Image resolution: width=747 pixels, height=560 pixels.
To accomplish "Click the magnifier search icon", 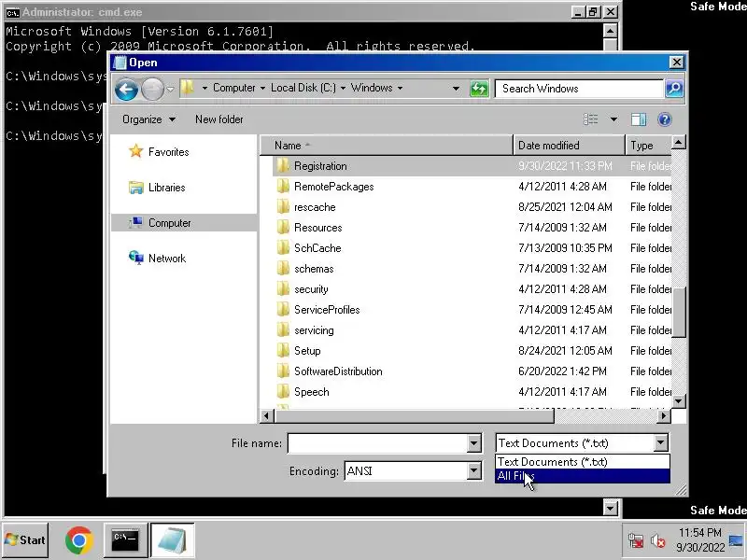I will (x=674, y=89).
